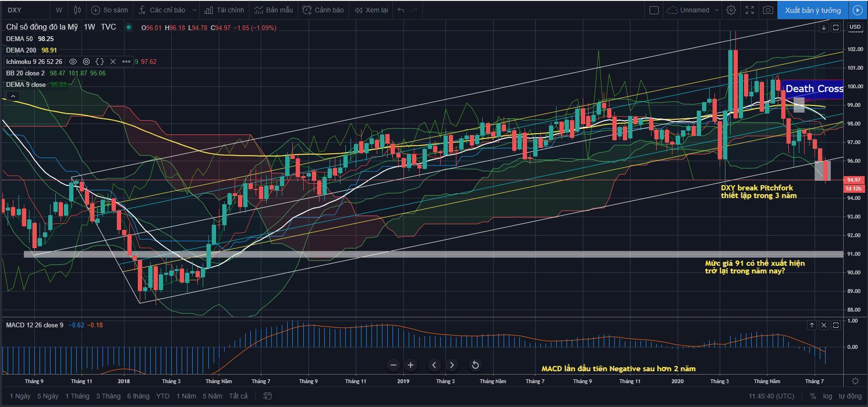Image resolution: width=868 pixels, height=407 pixels.
Task: Create alert with Cảnh báo
Action: pos(323,10)
